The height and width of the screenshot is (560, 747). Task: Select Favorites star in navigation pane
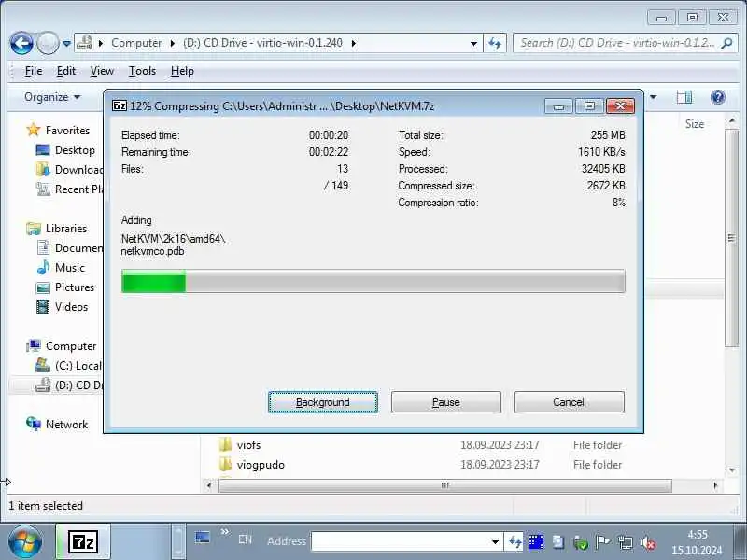34,130
